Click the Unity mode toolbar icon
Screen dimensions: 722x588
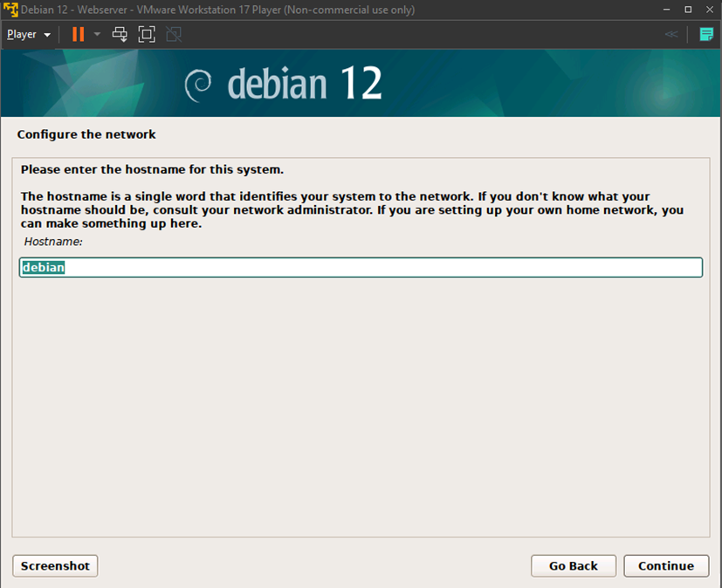174,35
